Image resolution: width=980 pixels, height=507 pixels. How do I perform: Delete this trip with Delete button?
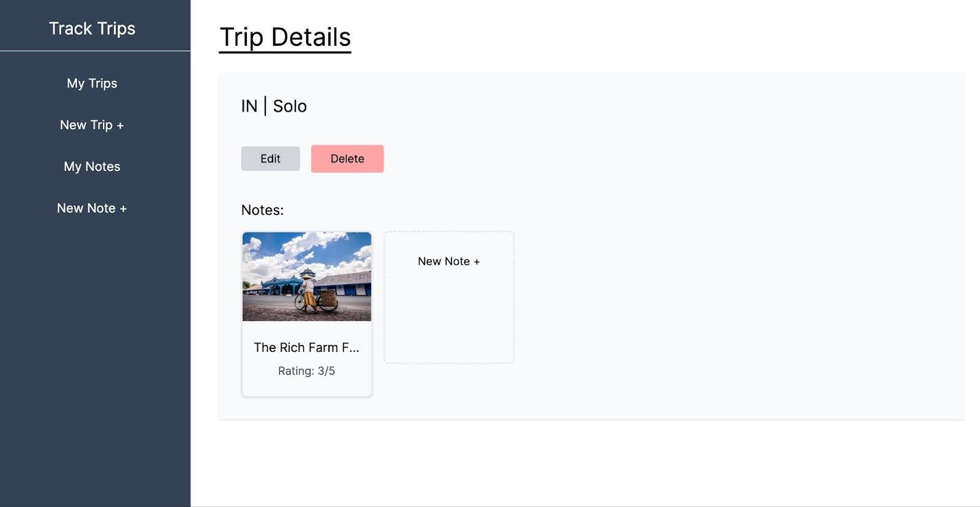(347, 159)
